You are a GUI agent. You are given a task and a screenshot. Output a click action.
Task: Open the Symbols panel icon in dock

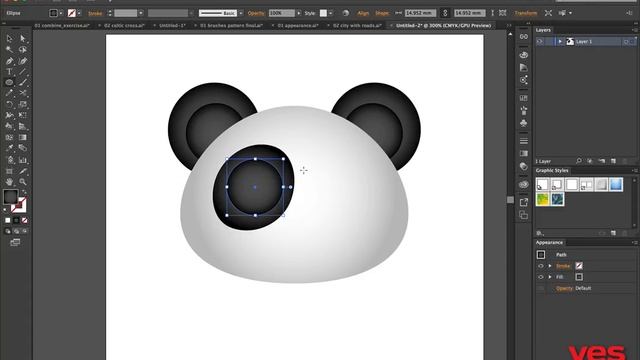524,123
